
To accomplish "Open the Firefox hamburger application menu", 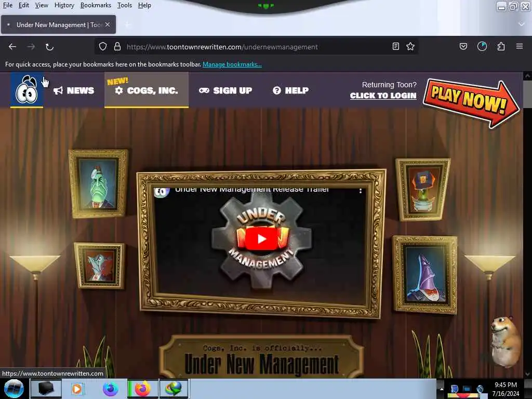I will pos(520,46).
